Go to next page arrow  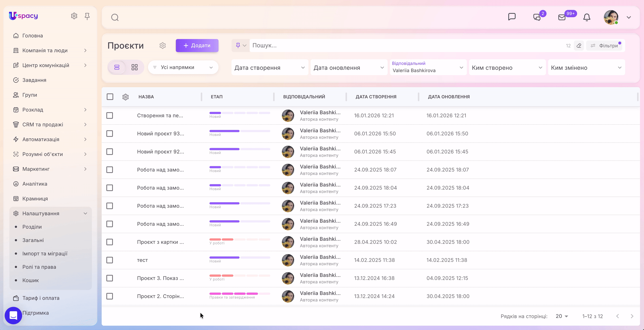point(632,316)
